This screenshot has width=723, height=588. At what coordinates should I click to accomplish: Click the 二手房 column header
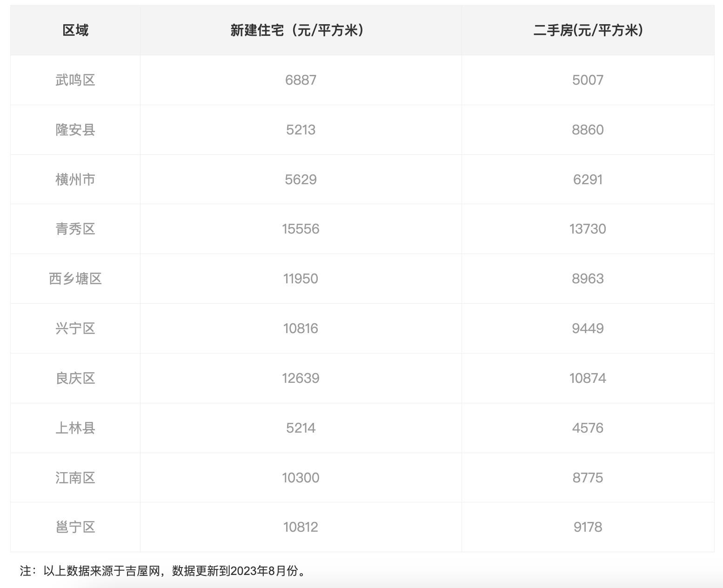(588, 30)
